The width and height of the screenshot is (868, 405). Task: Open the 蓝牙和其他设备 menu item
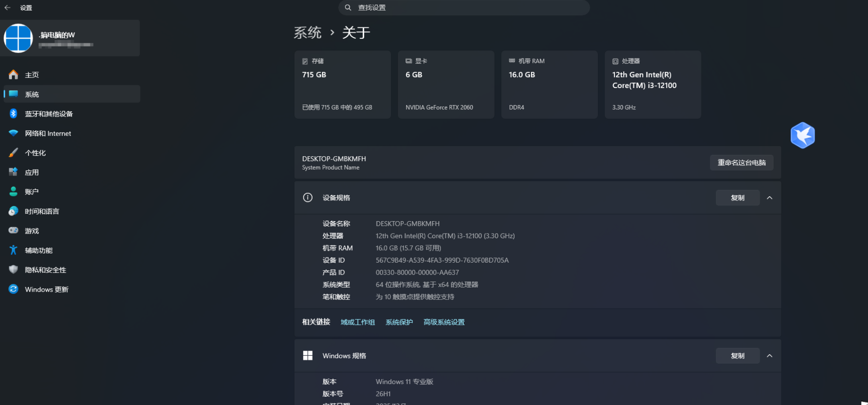pyautogui.click(x=72, y=114)
